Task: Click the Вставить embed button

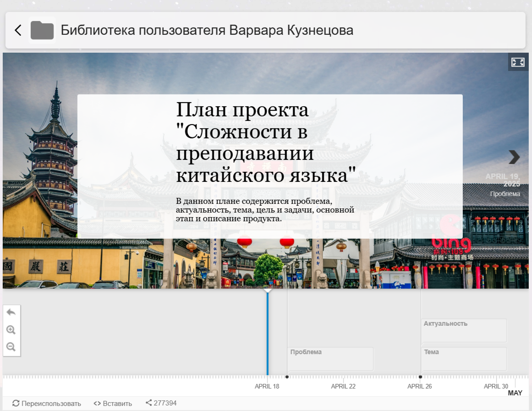Action: tap(113, 403)
